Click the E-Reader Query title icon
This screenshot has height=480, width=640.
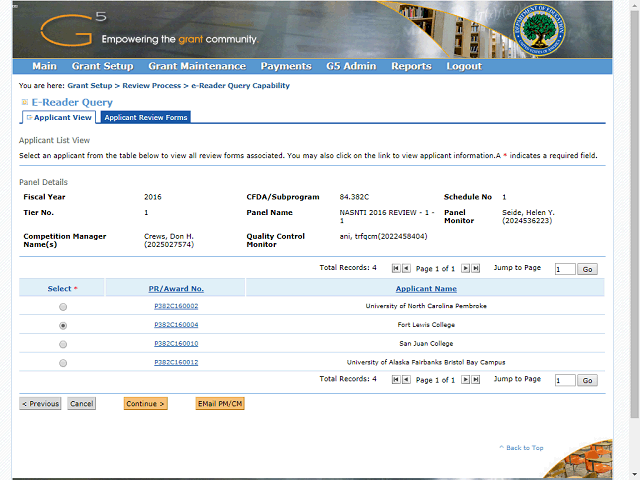(24, 102)
